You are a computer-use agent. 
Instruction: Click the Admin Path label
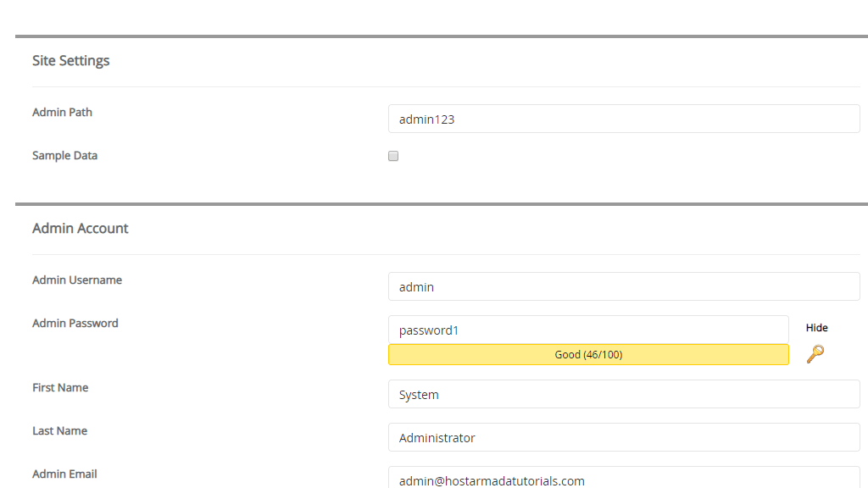pos(62,113)
